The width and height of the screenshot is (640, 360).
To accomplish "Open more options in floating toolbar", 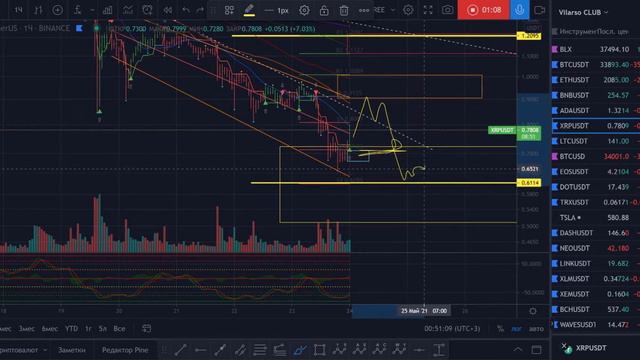I will (x=364, y=10).
